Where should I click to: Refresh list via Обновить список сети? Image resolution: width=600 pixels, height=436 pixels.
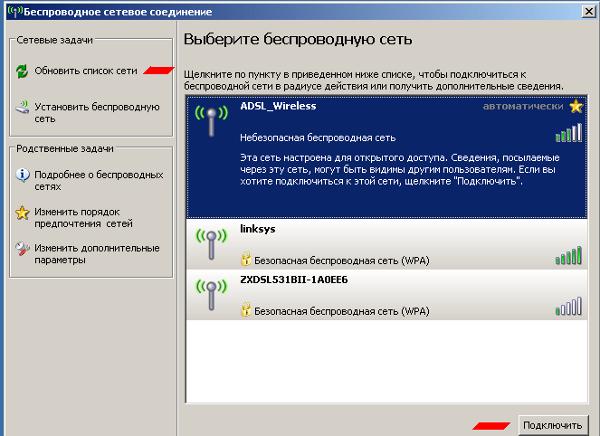[86, 71]
